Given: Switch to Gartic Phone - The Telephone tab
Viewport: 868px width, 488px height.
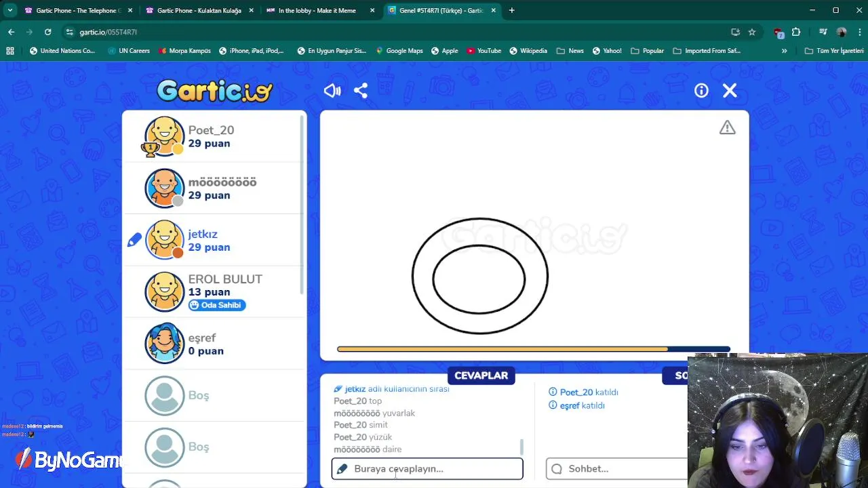Looking at the screenshot, I should coord(73,10).
